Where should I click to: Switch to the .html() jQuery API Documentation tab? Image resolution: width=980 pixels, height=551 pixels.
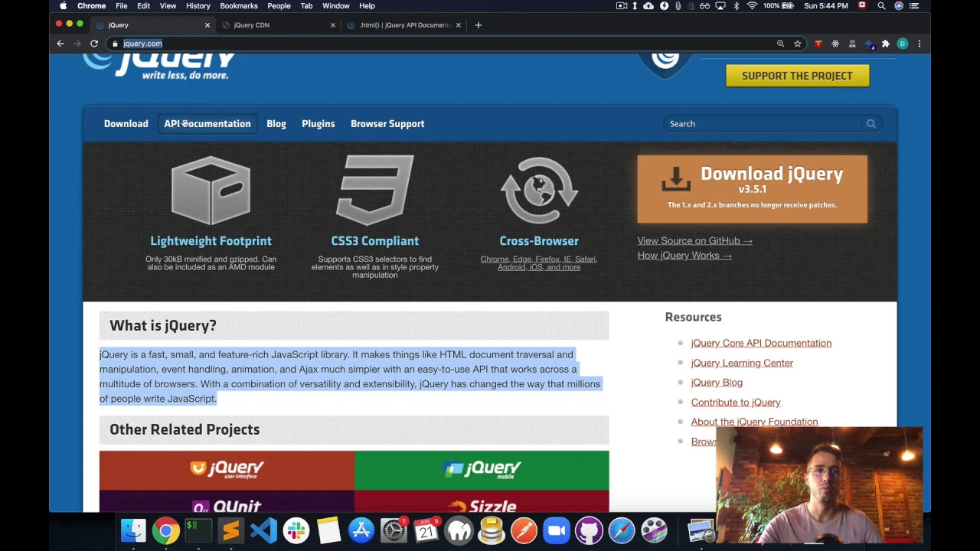click(403, 25)
